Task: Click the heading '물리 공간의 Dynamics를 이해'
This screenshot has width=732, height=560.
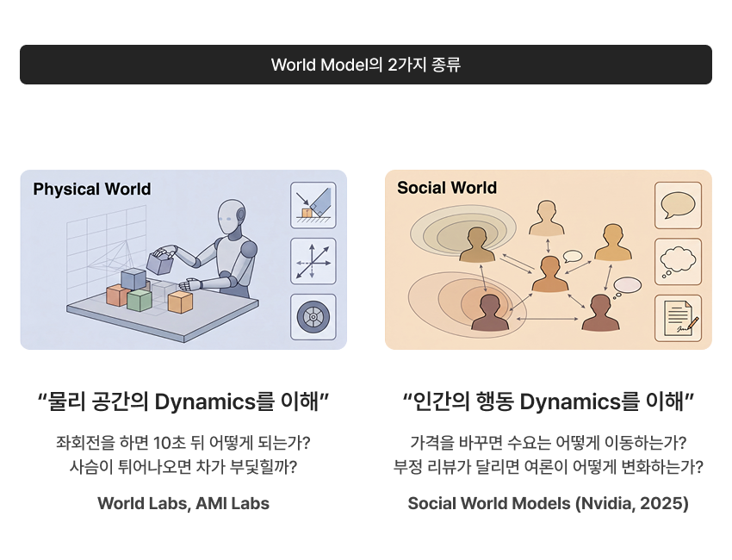Action: pos(183,401)
